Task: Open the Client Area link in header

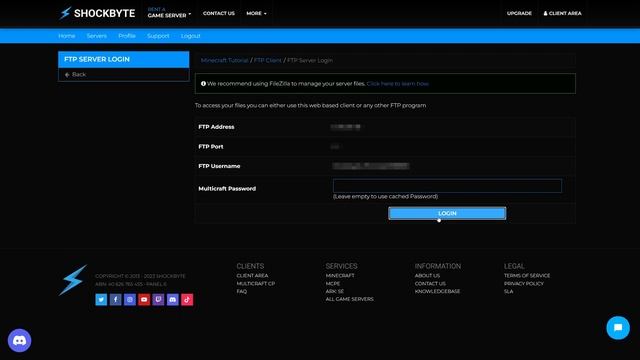Action: [x=562, y=13]
